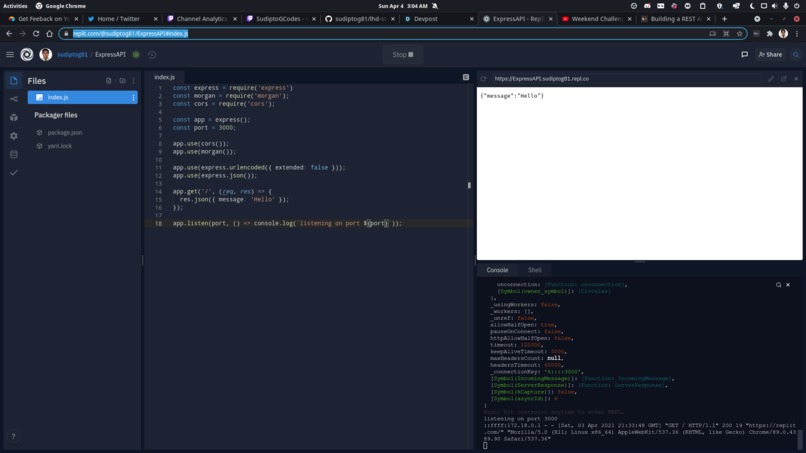Open the Version control sidebar icon
Viewport: 806px width, 453px height.
click(14, 99)
